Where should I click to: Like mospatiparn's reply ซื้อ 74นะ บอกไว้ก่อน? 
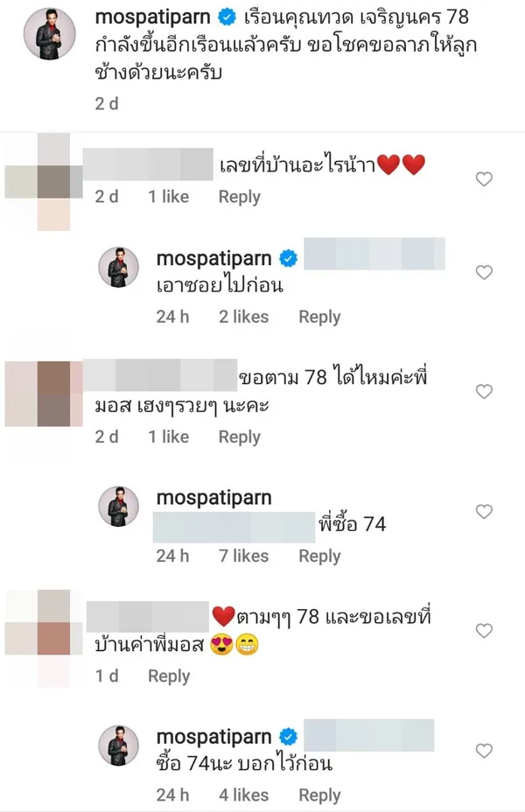[x=484, y=751]
